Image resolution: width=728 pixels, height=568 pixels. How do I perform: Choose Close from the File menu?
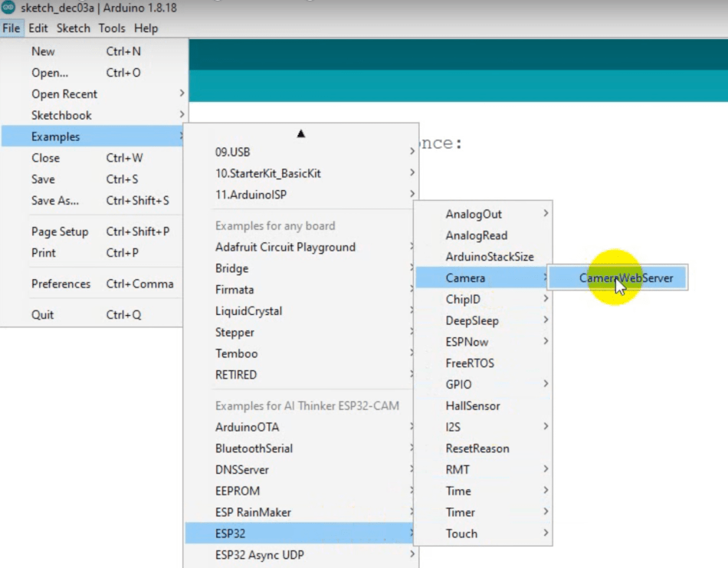(93, 158)
